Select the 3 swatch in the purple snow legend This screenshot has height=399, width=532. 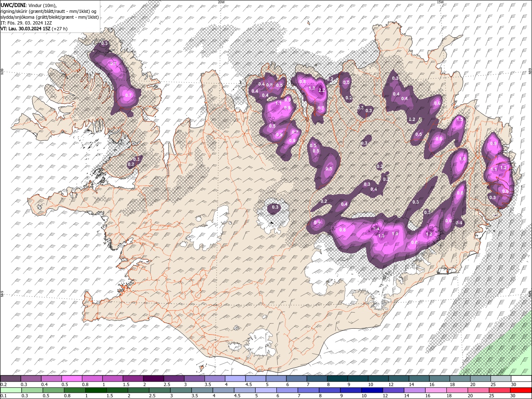click(x=194, y=379)
